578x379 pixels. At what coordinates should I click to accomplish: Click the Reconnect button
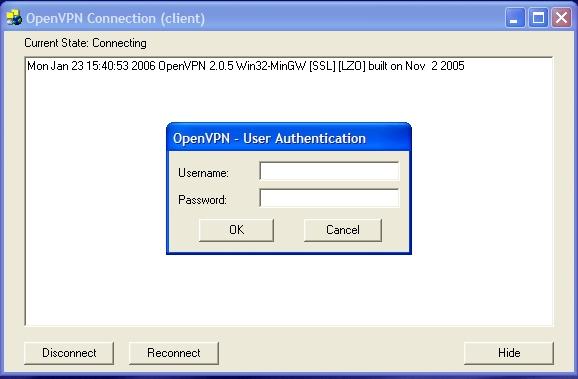pos(174,353)
